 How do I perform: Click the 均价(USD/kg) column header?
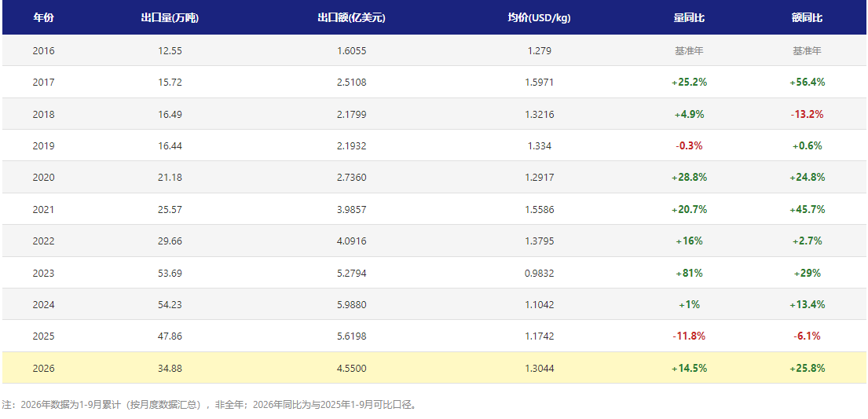[539, 18]
